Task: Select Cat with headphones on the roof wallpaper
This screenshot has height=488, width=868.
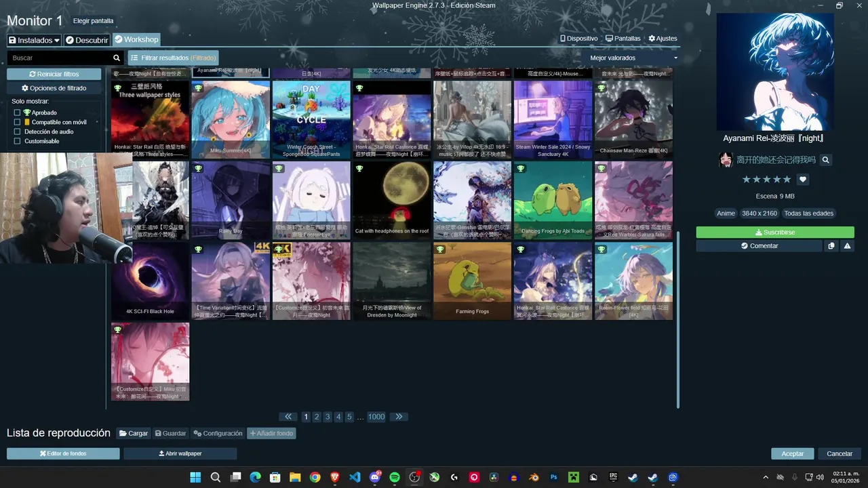Action: (x=392, y=201)
